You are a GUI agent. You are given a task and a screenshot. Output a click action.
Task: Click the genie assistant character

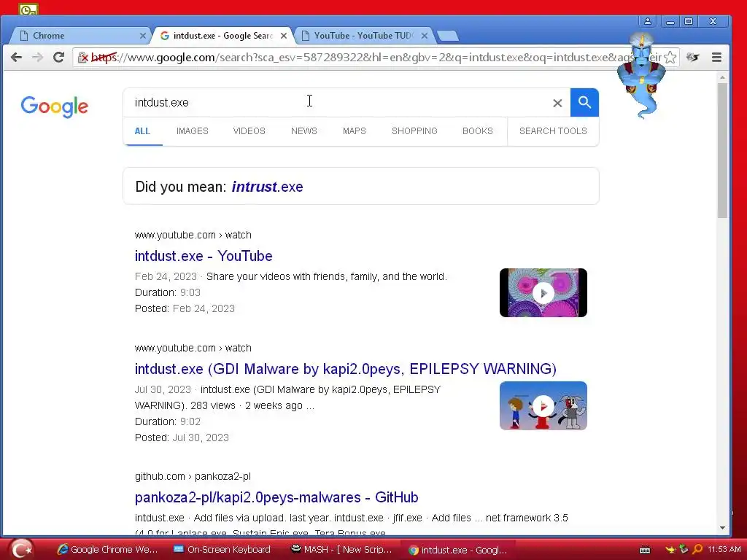pos(640,75)
